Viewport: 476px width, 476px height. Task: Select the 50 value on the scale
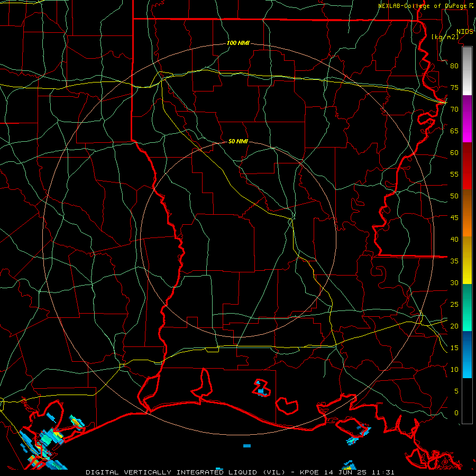[454, 196]
